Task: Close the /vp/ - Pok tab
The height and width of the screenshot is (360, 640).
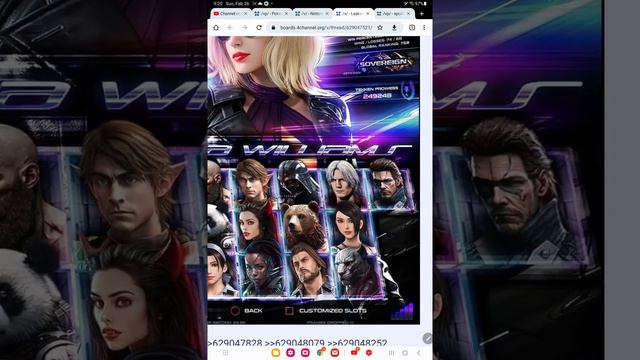Action: 286,13
